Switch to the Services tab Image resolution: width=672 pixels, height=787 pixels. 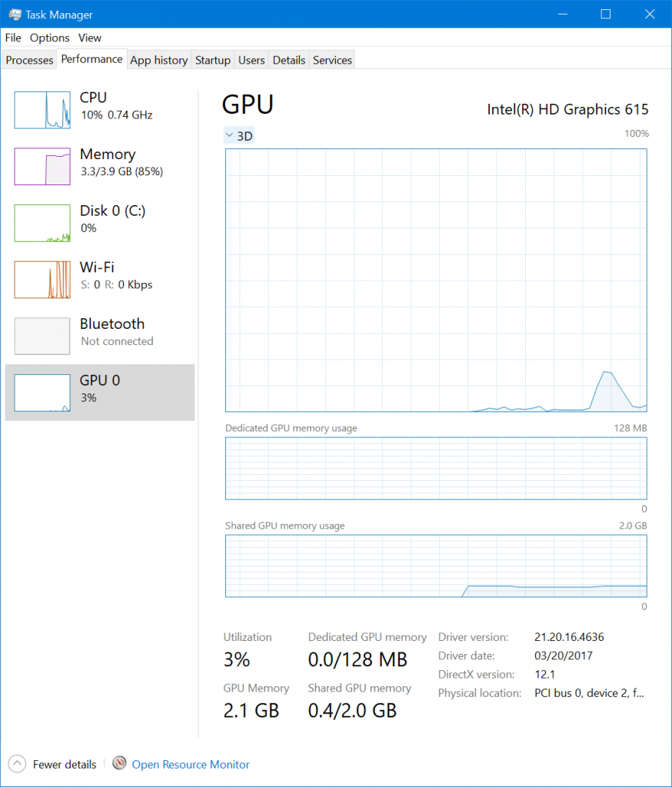tap(332, 60)
